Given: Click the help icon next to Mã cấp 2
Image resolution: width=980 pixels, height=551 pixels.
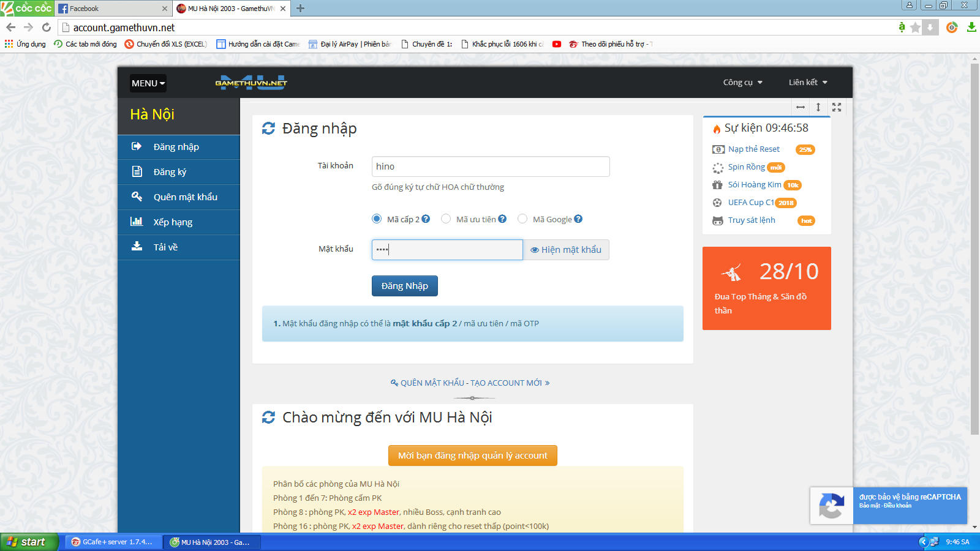Looking at the screenshot, I should (x=426, y=219).
